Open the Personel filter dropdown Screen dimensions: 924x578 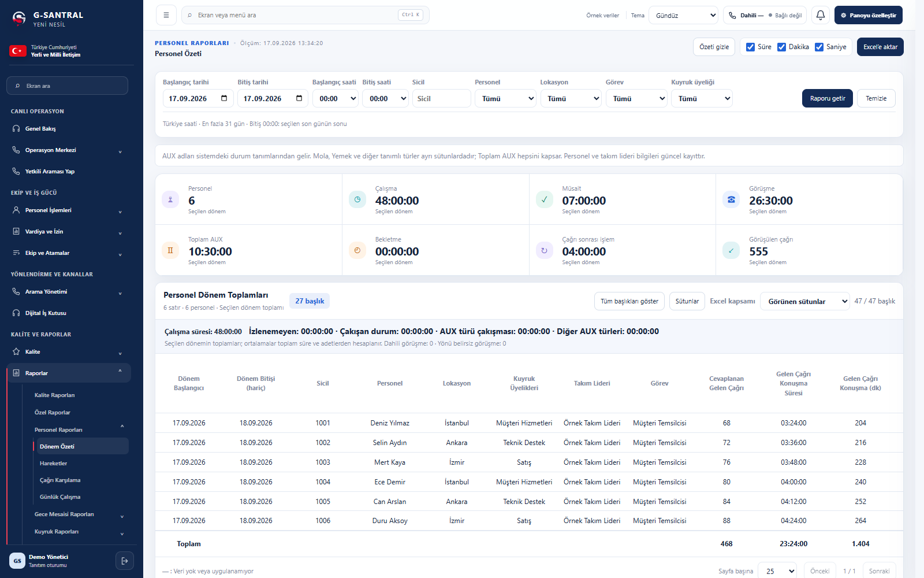(505, 98)
